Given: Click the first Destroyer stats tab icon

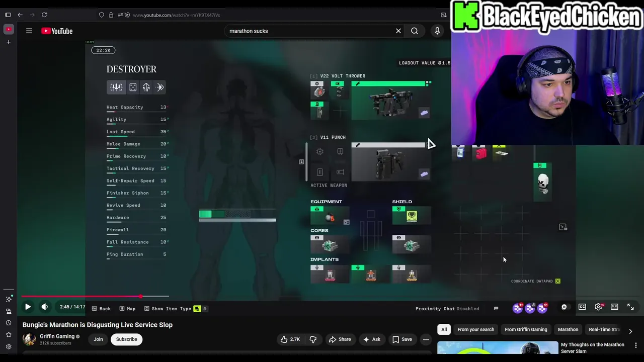Looking at the screenshot, I should pos(116,87).
